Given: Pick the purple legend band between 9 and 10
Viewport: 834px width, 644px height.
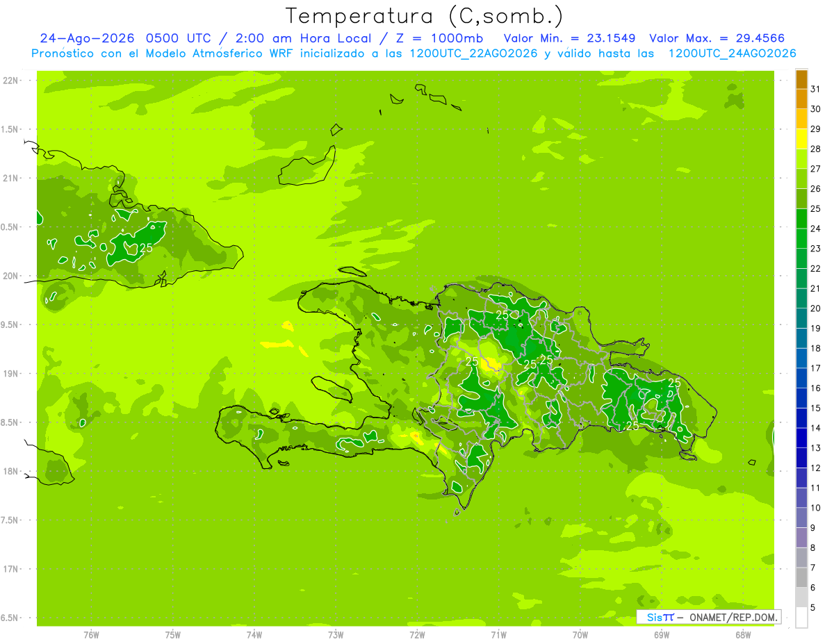Looking at the screenshot, I should coord(801,518).
